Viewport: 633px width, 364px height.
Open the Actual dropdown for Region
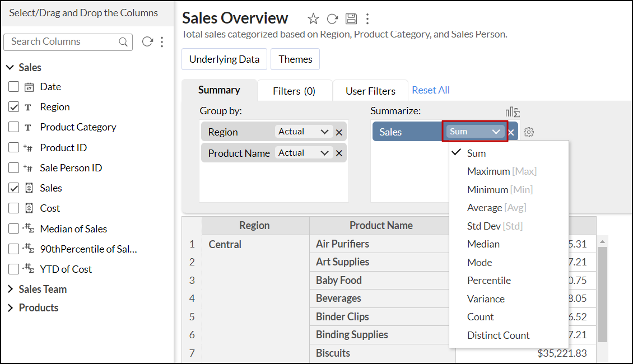click(x=304, y=132)
